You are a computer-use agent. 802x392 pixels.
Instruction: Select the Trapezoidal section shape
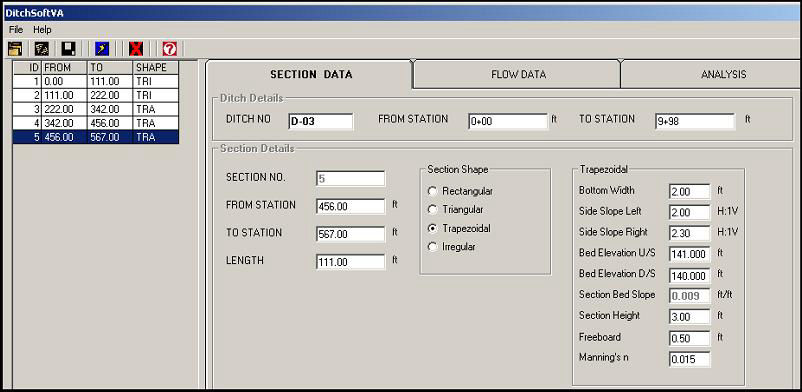coord(460,228)
